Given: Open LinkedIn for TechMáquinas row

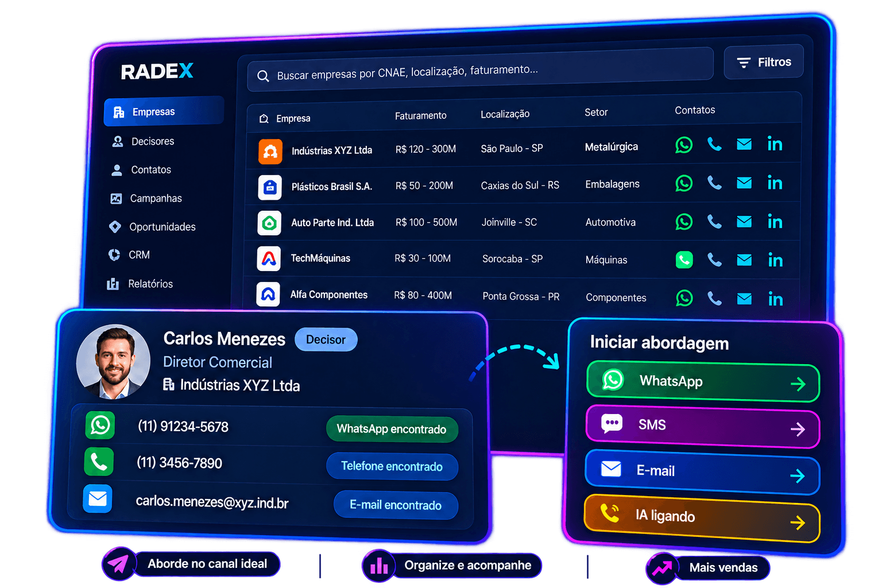Looking at the screenshot, I should (775, 260).
